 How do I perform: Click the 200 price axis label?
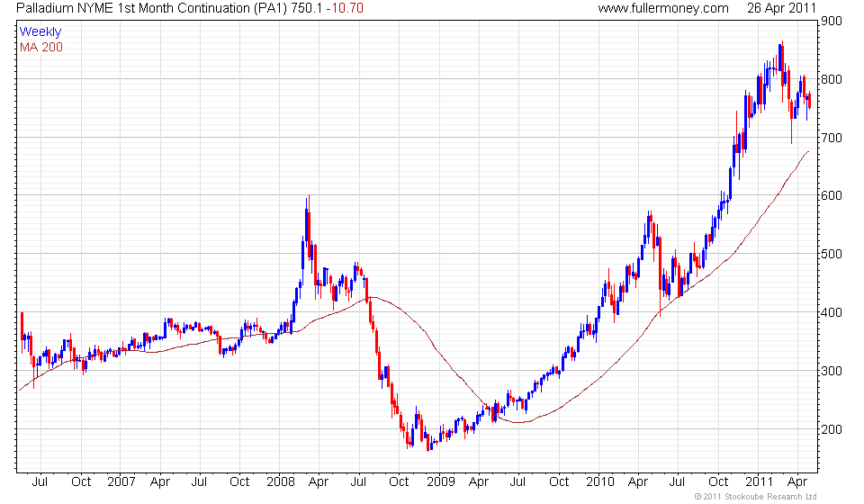832,429
